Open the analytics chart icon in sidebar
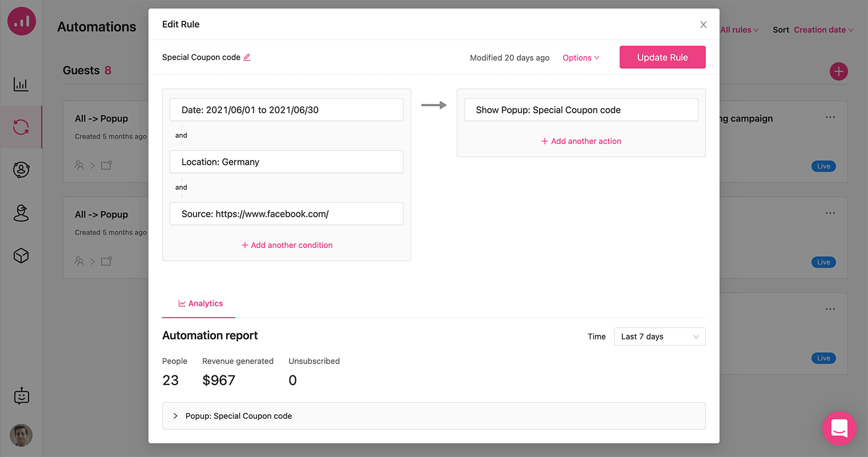868x457 pixels. coord(21,85)
